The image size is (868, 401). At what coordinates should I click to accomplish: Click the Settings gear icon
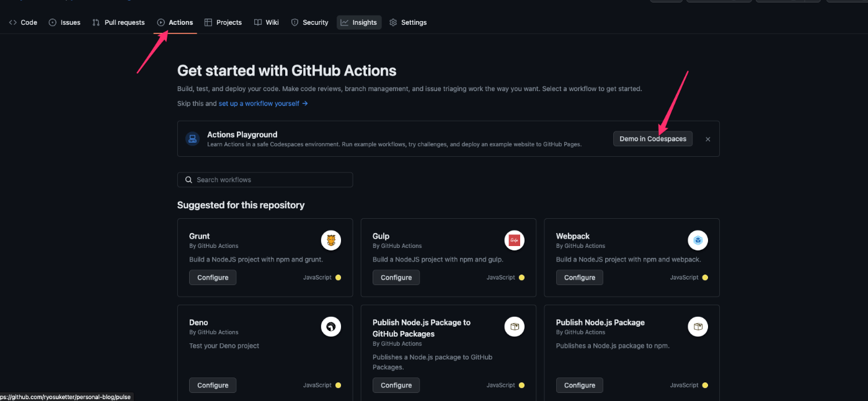[x=393, y=22]
